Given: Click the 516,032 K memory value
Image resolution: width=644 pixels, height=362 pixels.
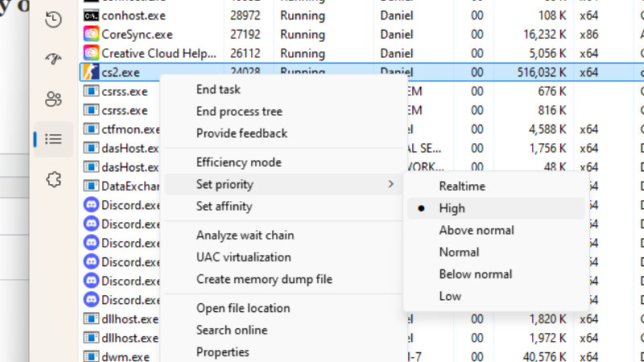Looking at the screenshot, I should click(x=542, y=72).
